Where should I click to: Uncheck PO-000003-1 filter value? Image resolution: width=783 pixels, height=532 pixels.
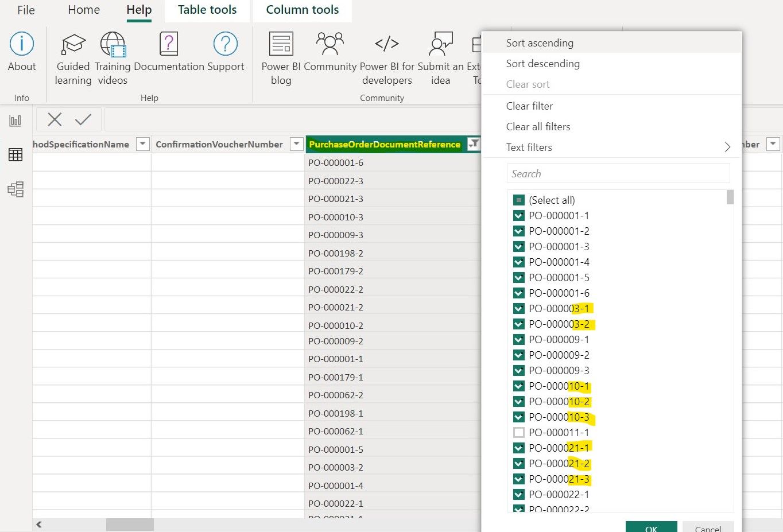(519, 309)
